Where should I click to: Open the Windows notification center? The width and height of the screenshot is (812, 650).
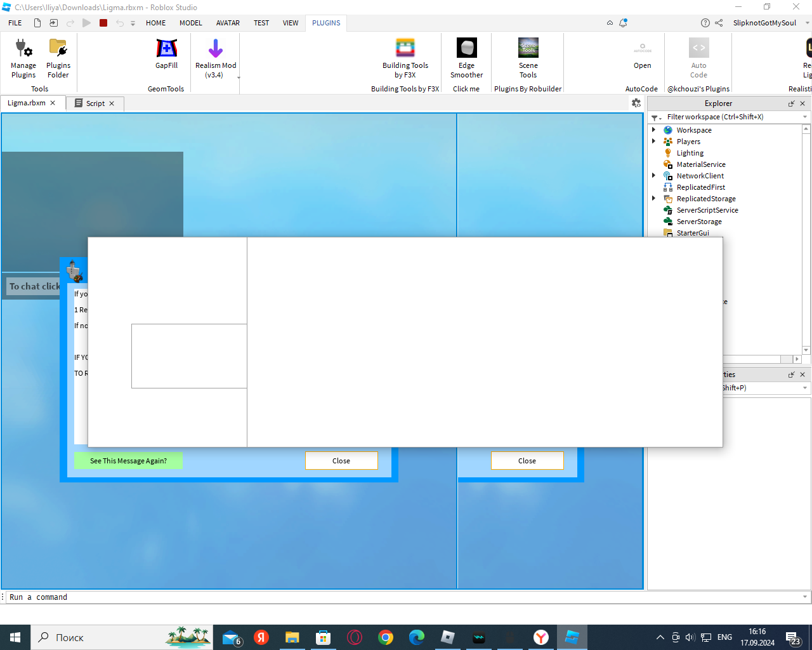pyautogui.click(x=793, y=638)
